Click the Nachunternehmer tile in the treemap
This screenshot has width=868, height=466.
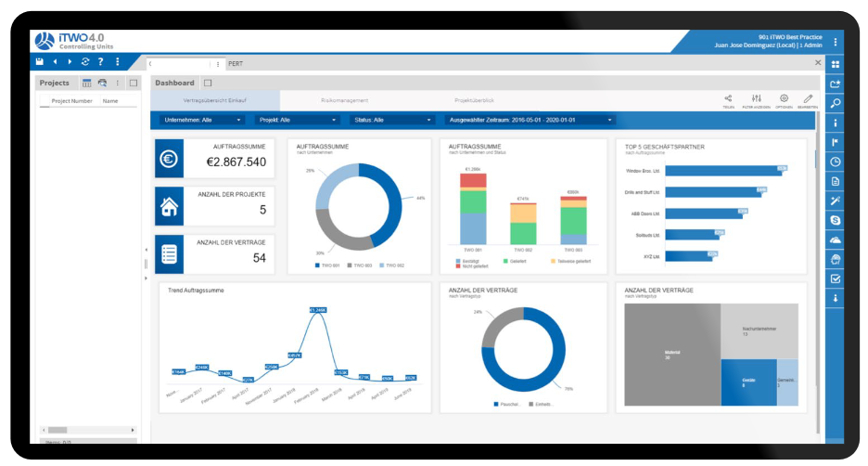pos(759,331)
